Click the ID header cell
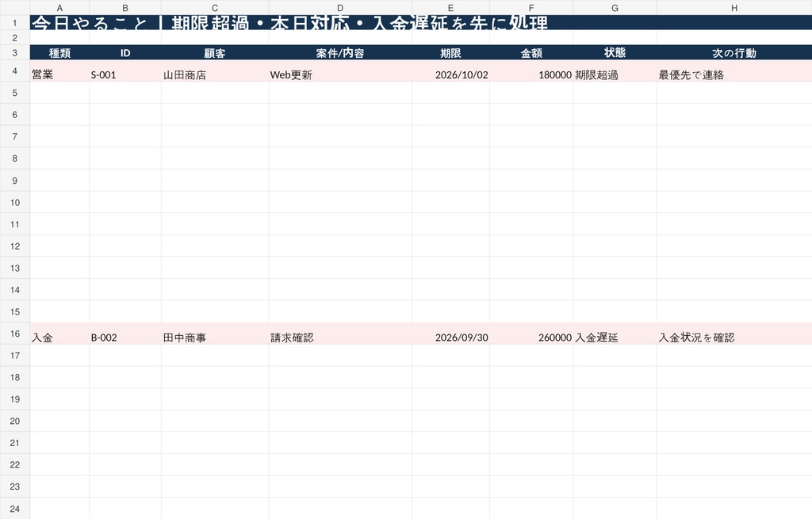Screen dimensions: 812x519 point(125,53)
